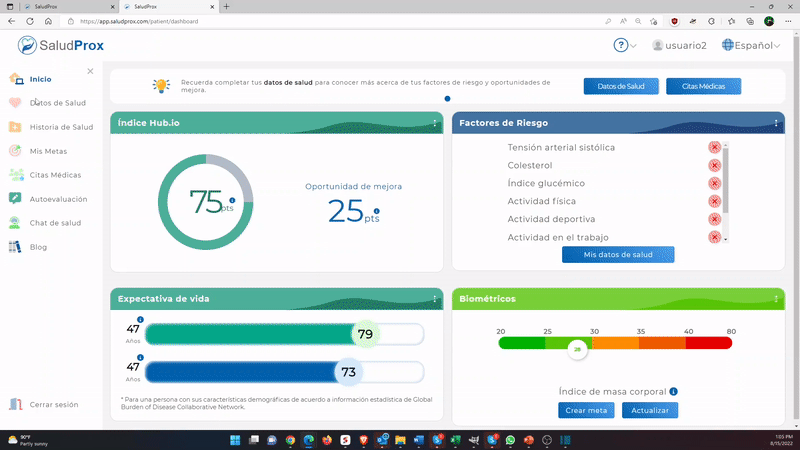Viewport: 800px width, 450px height.
Task: Click the lightbulb tip icon
Action: [161, 86]
